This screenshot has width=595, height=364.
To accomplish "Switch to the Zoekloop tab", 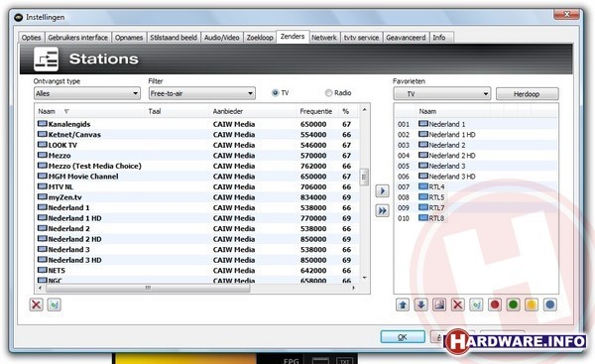I will coord(260,38).
